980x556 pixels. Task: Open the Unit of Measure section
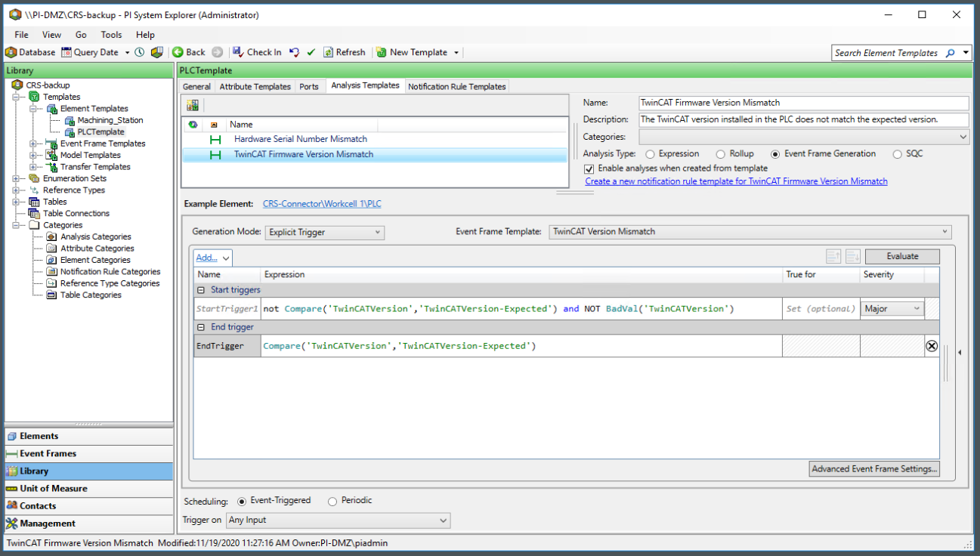(x=89, y=488)
